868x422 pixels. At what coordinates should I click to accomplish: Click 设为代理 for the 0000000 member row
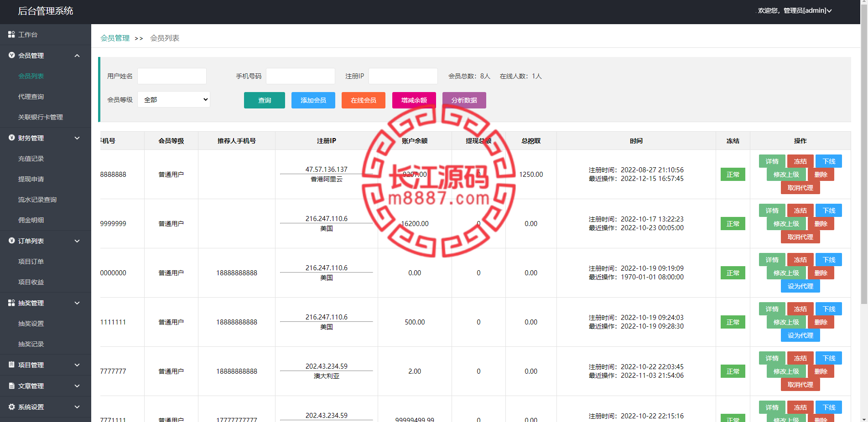[x=800, y=286]
